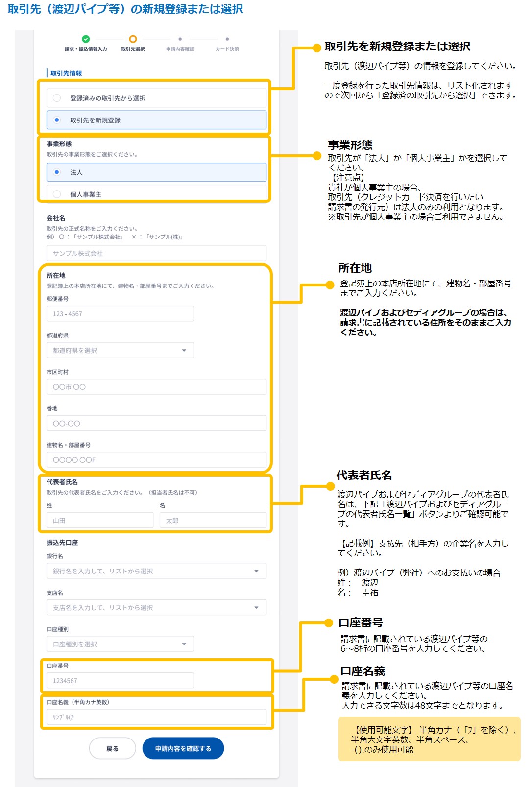532x787 pixels.
Task: Select 取引先を新規登録 radio option
Action: [x=57, y=120]
